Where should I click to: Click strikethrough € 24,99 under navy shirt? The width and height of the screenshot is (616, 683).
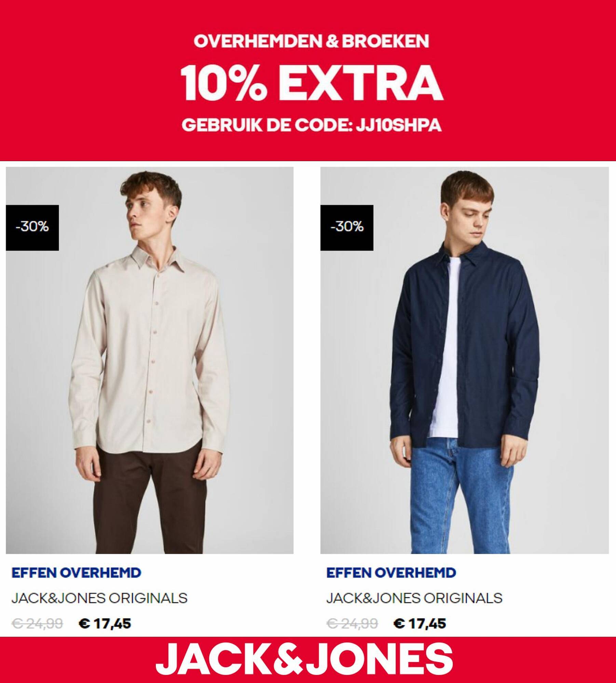352,624
